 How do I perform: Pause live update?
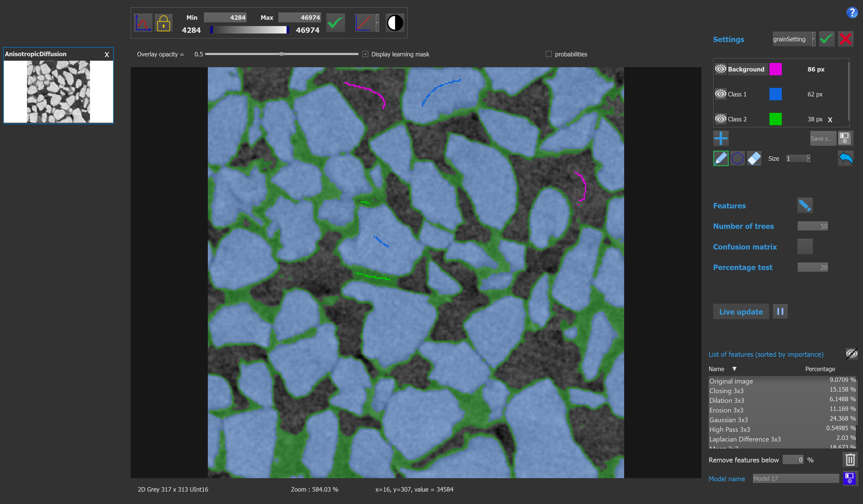[x=780, y=312]
